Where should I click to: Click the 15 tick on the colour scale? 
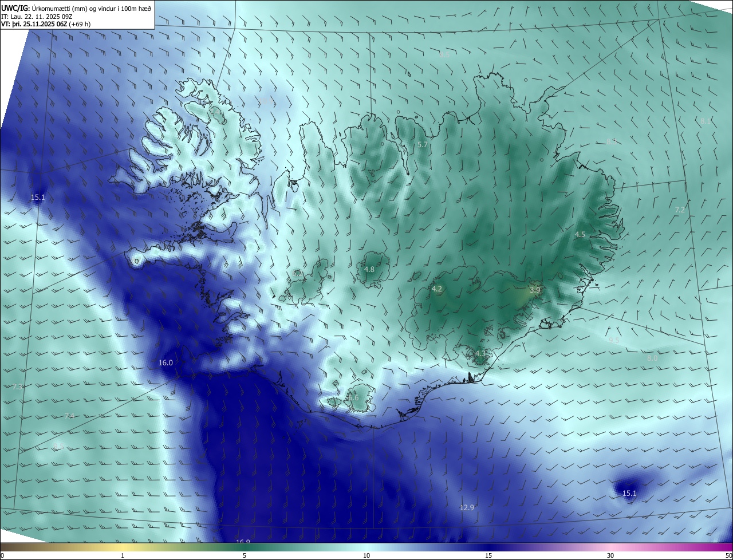(x=488, y=555)
